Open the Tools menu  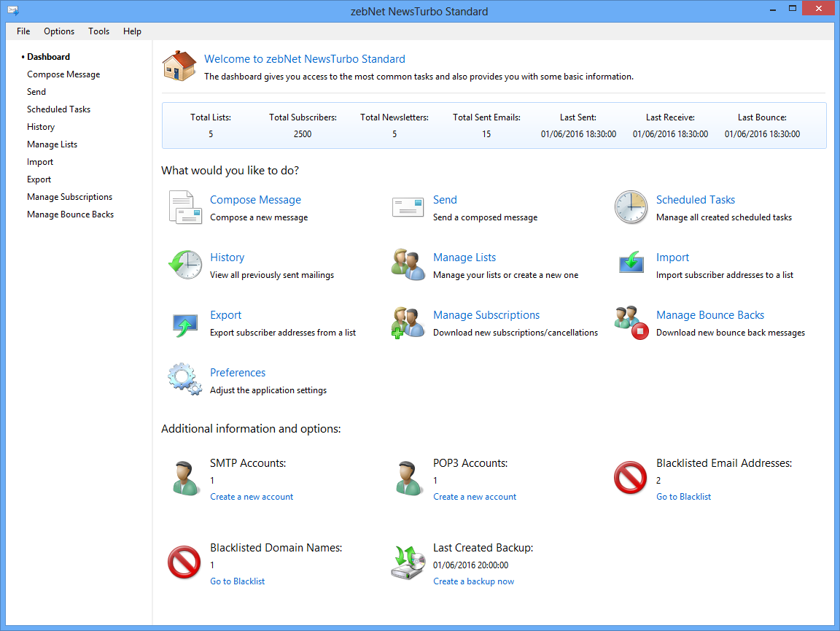(98, 31)
